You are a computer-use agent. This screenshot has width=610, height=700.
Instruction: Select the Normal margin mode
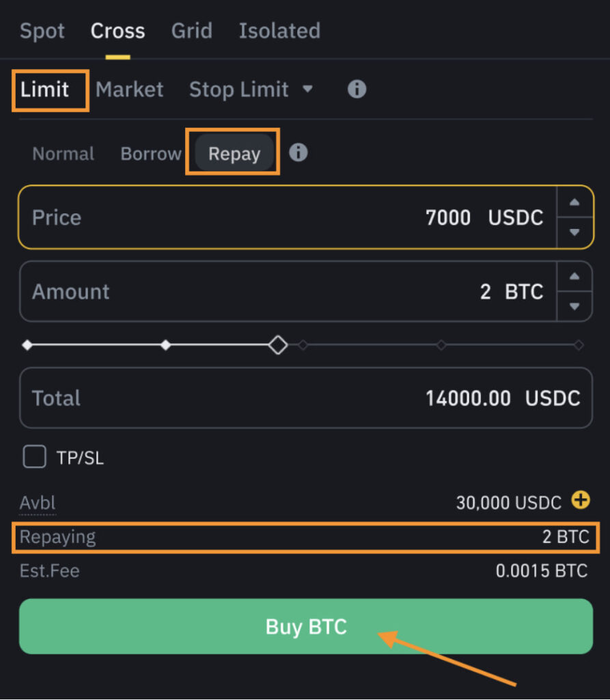click(63, 153)
